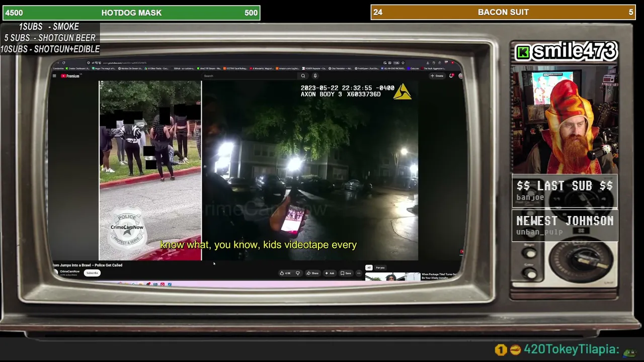Subscribe to the CrimeCamNow channel

92,273
